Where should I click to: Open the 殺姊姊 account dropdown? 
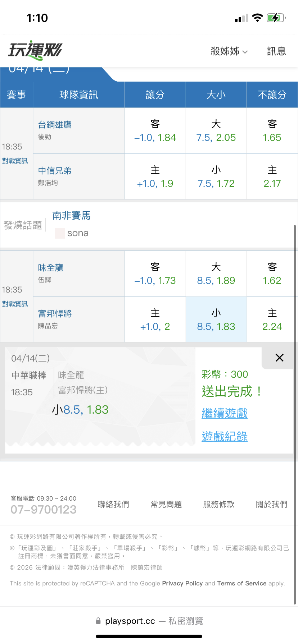[x=229, y=51]
